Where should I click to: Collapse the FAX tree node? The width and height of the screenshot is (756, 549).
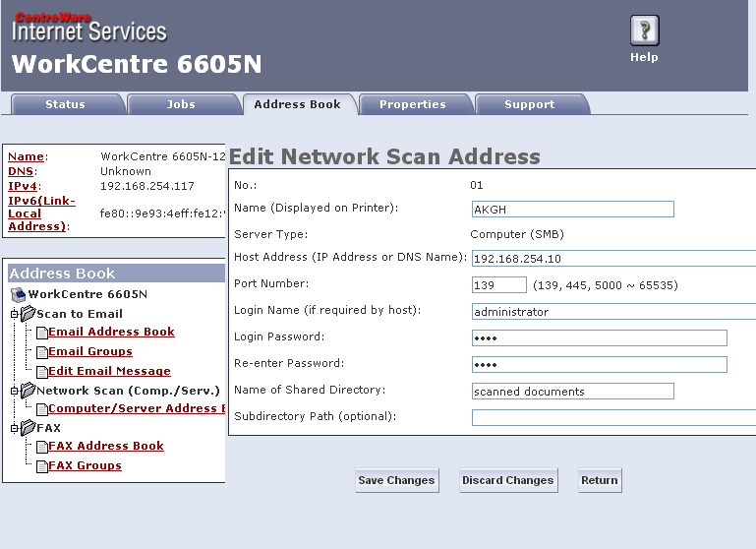point(14,428)
